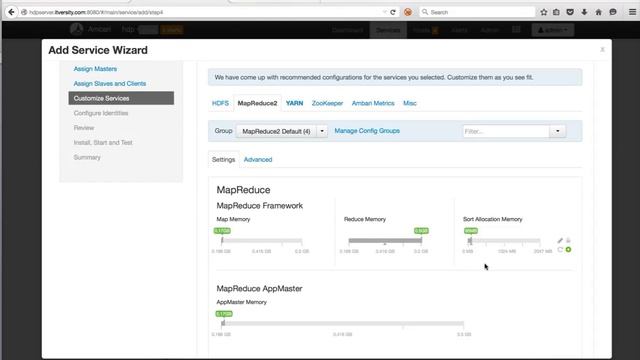This screenshot has width=640, height=360.
Task: Click the Reduce Memory slider handle
Action: [421, 241]
